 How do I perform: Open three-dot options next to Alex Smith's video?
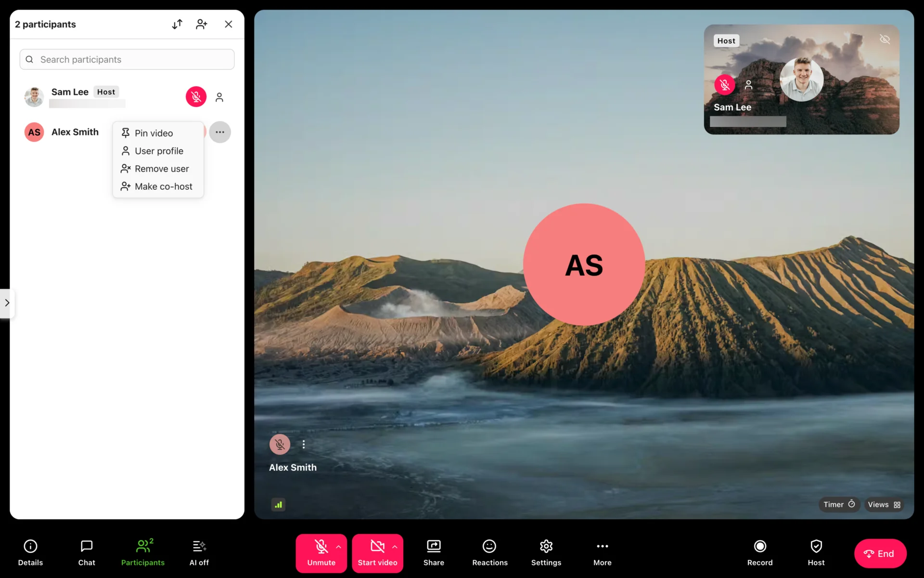pos(304,444)
